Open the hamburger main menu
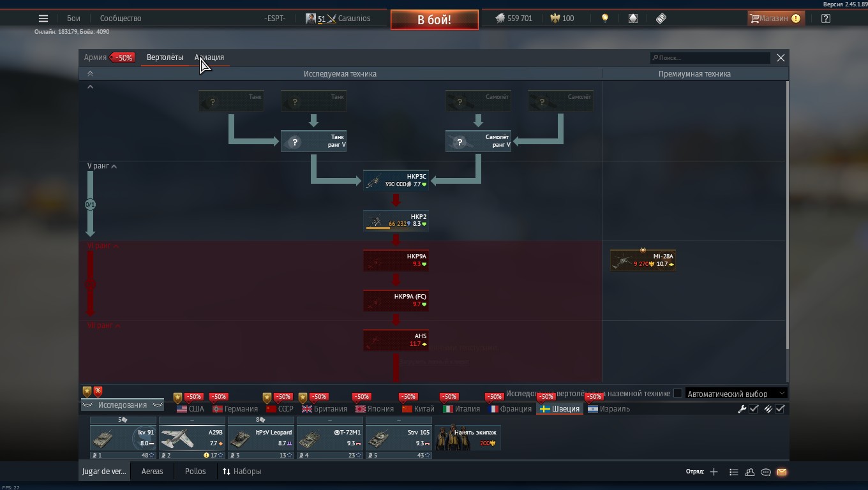Screen dimensions: 868x490 coord(43,19)
